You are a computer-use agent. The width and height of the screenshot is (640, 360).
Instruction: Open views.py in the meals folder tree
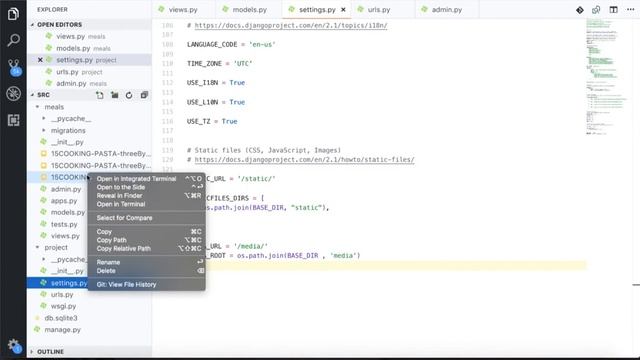tap(65, 236)
